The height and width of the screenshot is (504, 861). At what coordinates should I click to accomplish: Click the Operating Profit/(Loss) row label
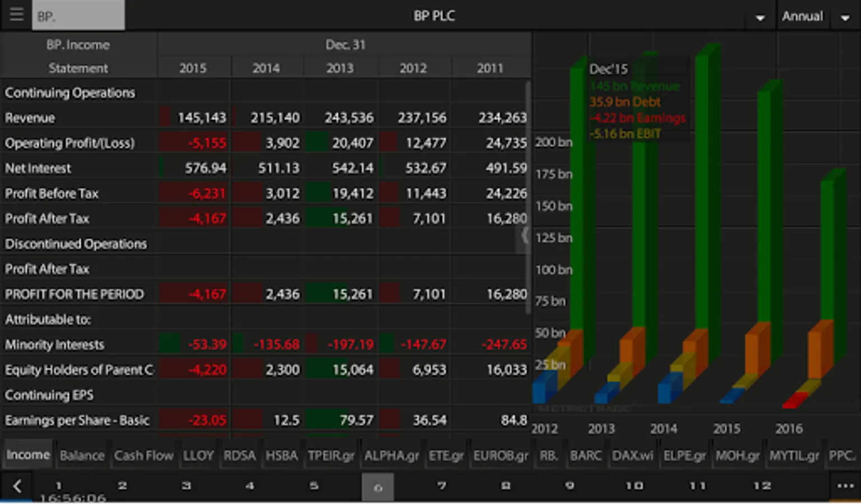(x=70, y=143)
